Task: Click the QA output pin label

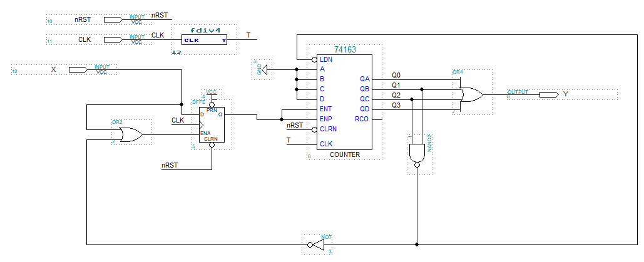Action: [x=365, y=79]
